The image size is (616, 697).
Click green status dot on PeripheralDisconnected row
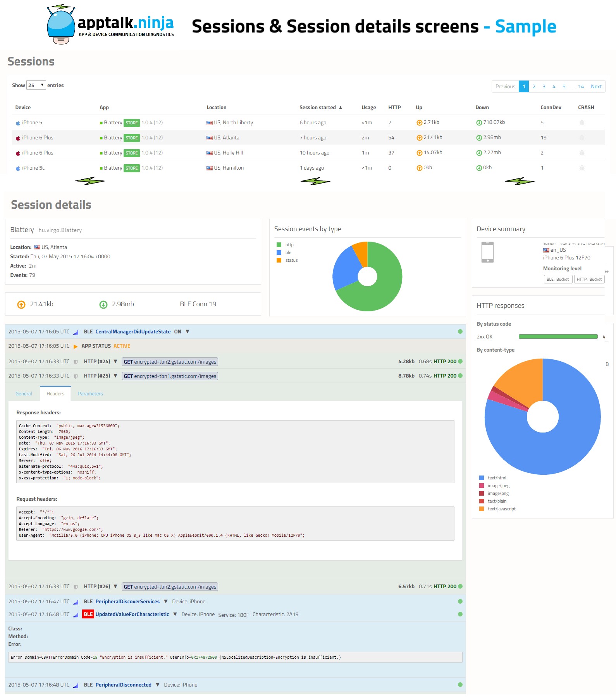click(x=460, y=685)
